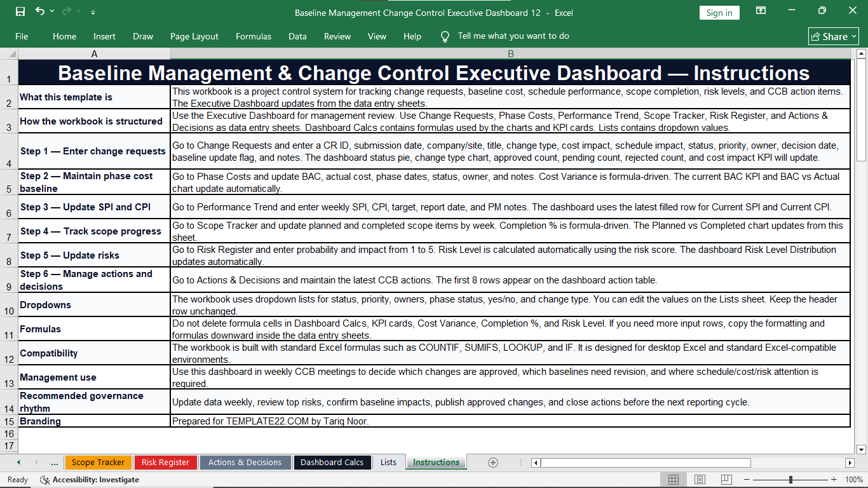Viewport: 868px width, 488px height.
Task: Click the Tell me lightbulb icon
Action: 445,37
